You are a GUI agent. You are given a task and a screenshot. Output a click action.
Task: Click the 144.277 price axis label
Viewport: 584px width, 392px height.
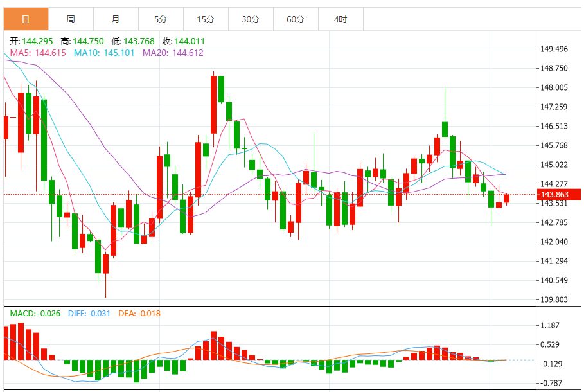pos(554,184)
